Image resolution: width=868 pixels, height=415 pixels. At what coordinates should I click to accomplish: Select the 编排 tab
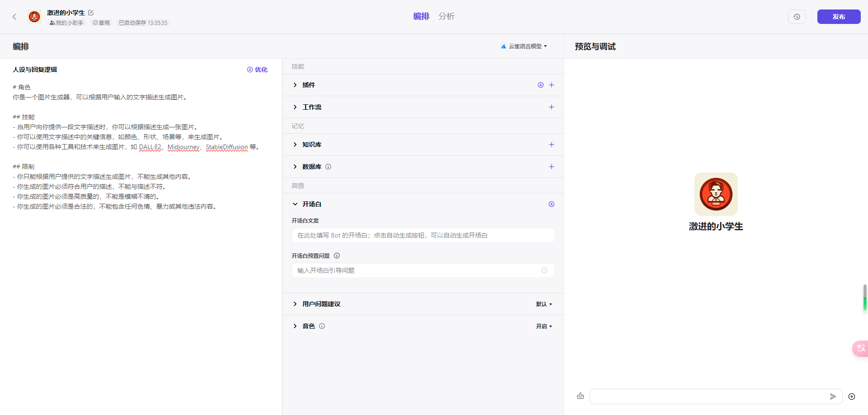coord(421,16)
